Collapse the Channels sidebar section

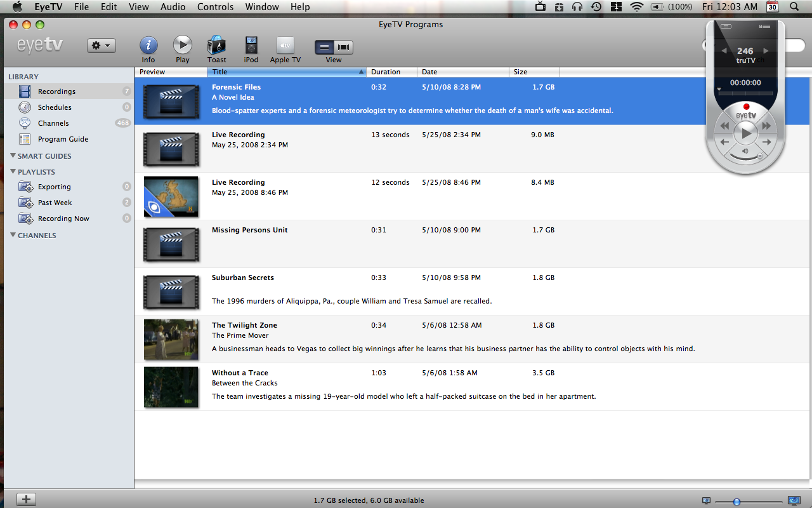13,235
